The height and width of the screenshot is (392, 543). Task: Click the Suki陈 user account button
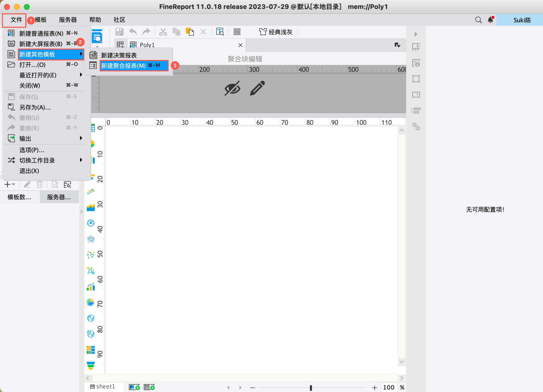point(522,20)
